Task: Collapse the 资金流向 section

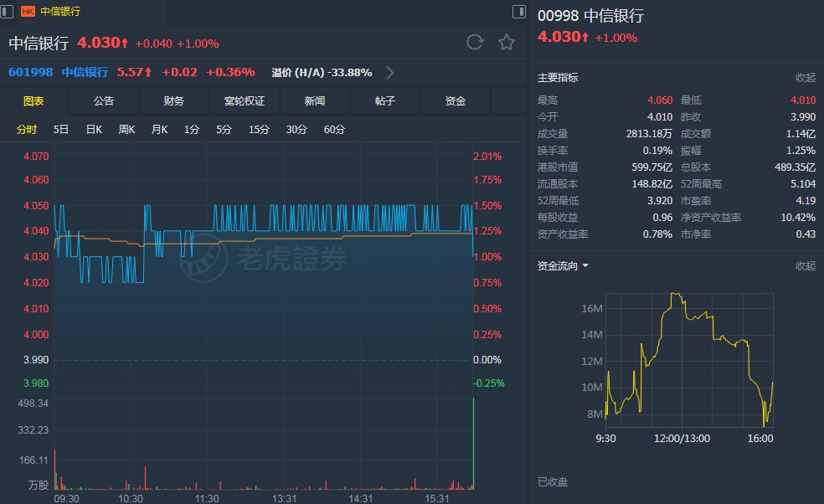Action: tap(805, 266)
